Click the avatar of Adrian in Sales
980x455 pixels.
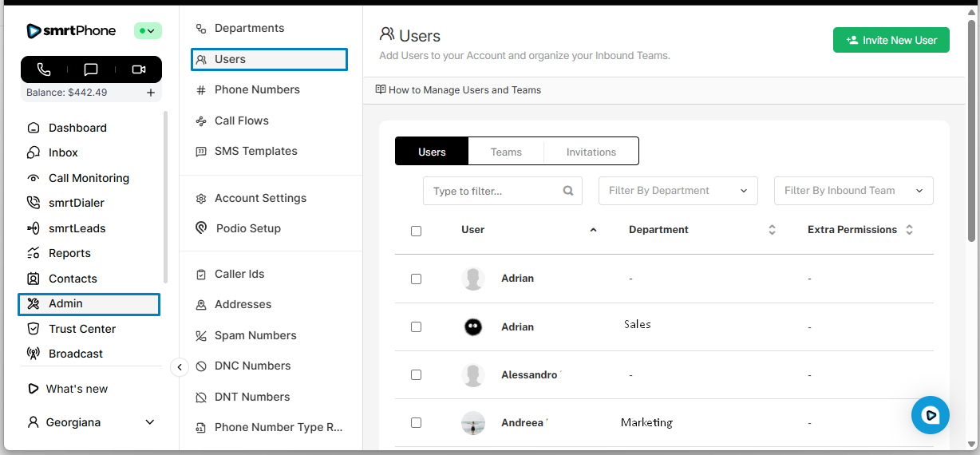tap(473, 326)
